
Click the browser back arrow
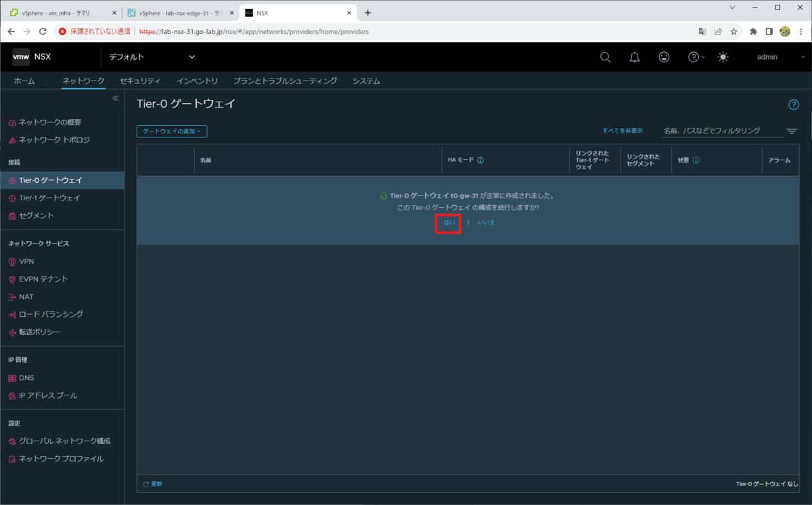[11, 31]
